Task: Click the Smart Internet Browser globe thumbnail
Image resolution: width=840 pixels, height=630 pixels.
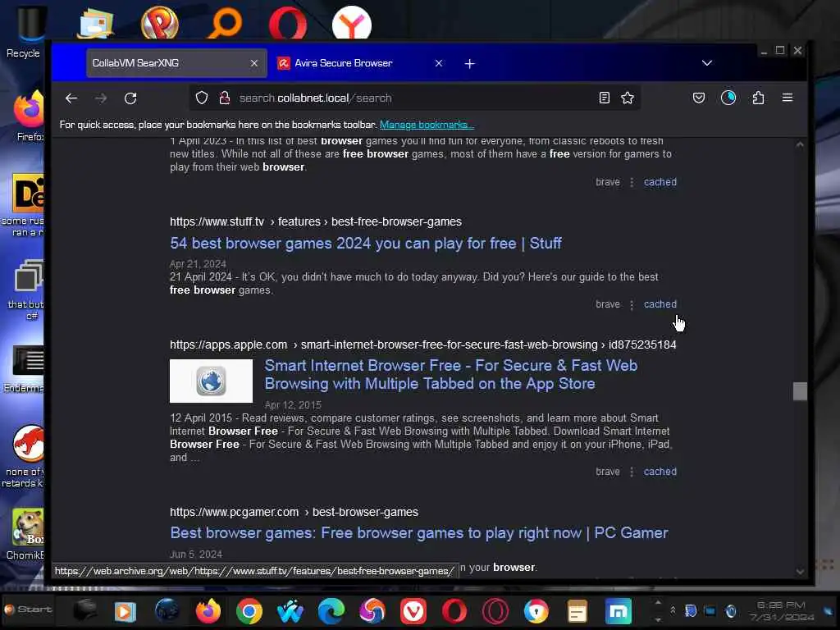Action: [x=211, y=381]
